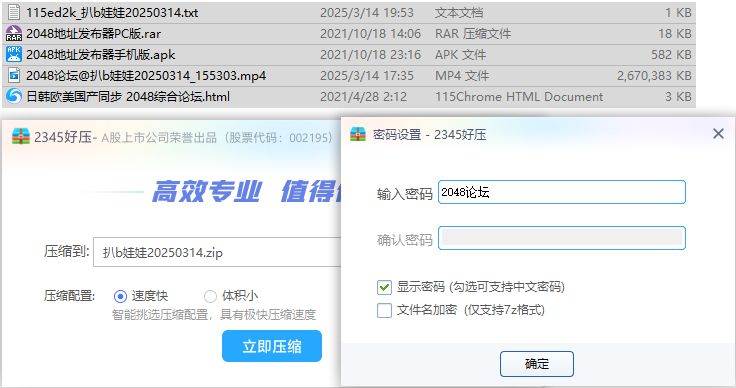Start compressing with 立即压缩 button
This screenshot has height=388, width=736.
(272, 346)
